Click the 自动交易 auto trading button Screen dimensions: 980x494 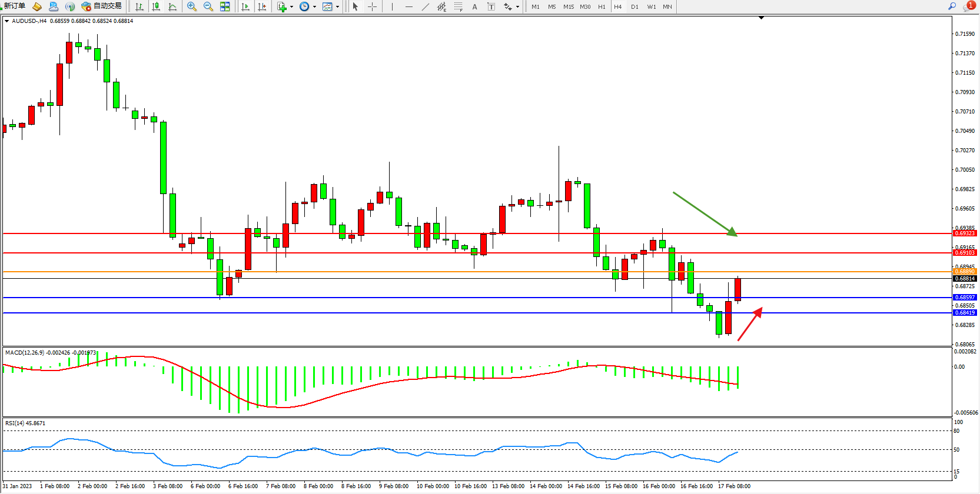[x=102, y=6]
